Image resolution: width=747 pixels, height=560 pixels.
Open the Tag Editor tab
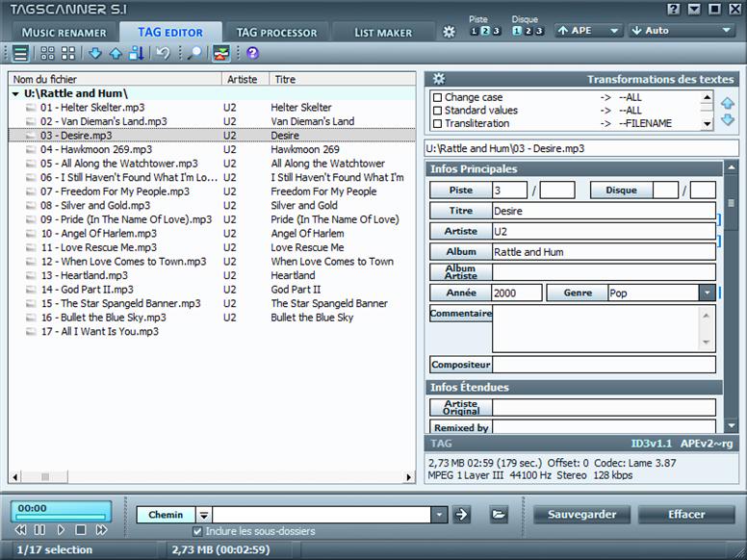(x=170, y=33)
